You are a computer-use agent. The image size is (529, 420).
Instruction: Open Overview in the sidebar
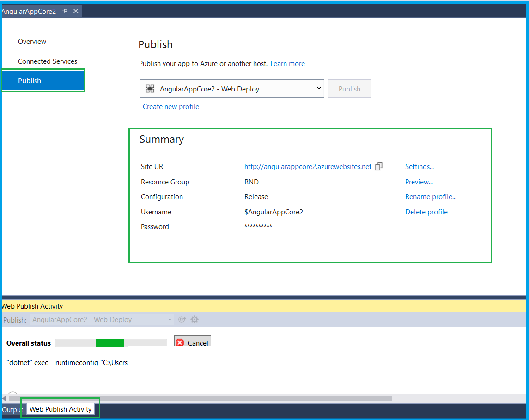pyautogui.click(x=32, y=41)
